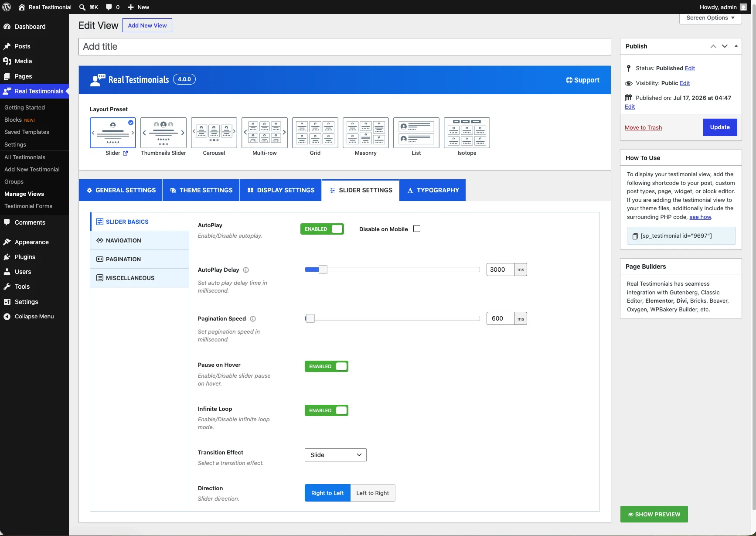Open the WordPress logo menu
756x536 pixels.
7,7
